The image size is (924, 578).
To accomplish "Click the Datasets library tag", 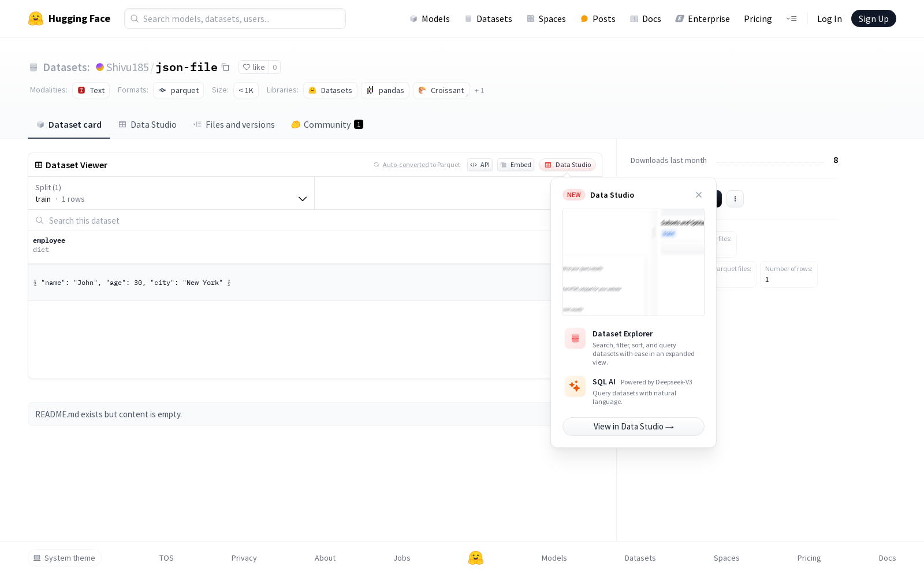I will tap(330, 90).
